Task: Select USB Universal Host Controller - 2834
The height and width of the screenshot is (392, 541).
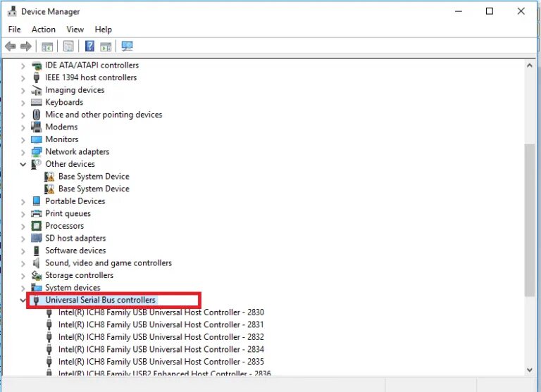Action: pos(161,350)
